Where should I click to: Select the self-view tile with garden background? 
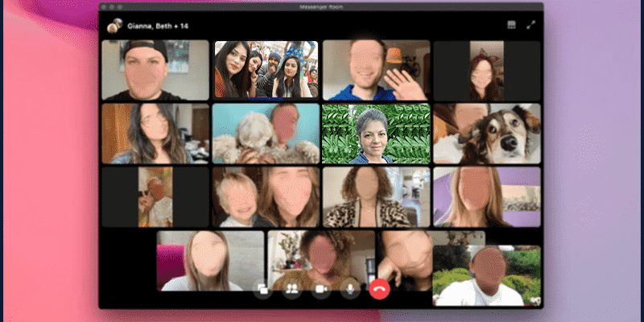487,275
